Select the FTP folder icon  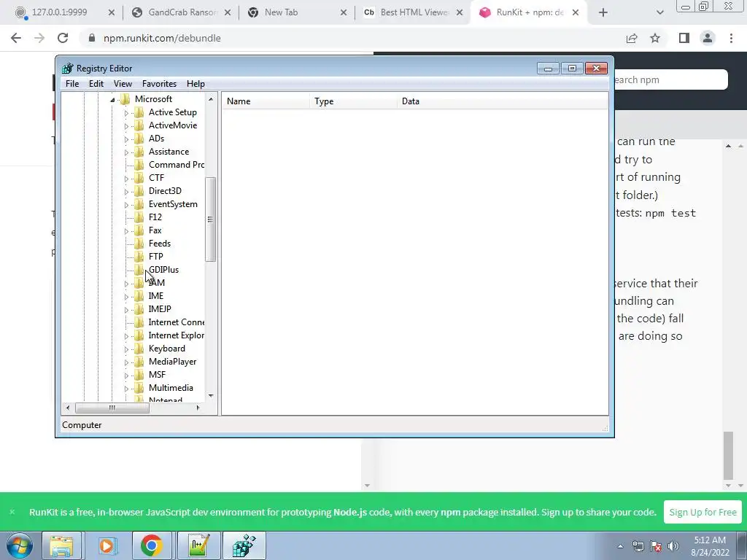click(139, 257)
